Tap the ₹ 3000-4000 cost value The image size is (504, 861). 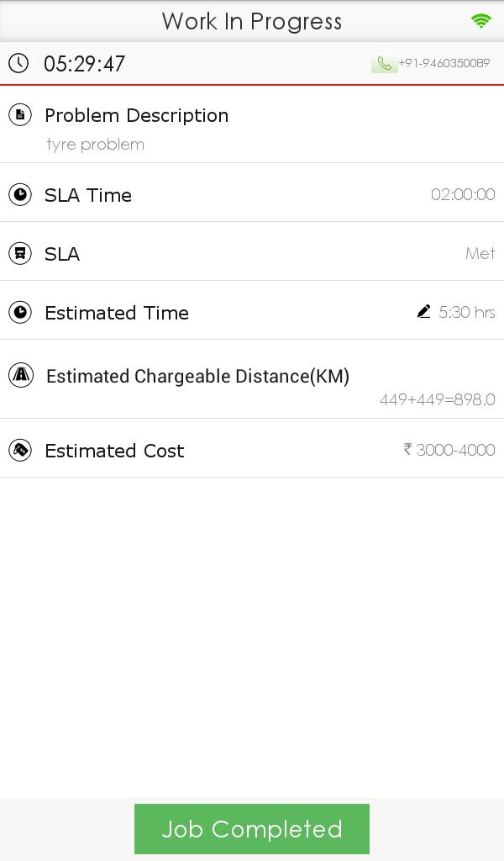(x=449, y=451)
